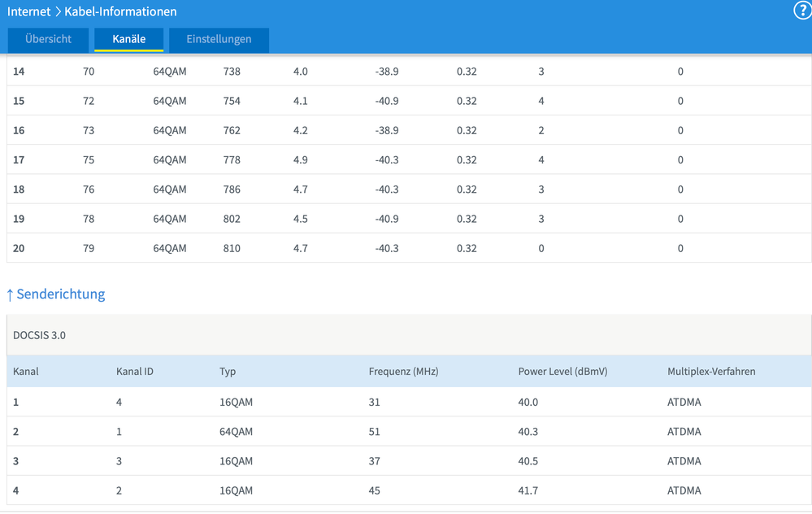
Task: Click the Multiplex-Verfahren column header
Action: pos(711,372)
